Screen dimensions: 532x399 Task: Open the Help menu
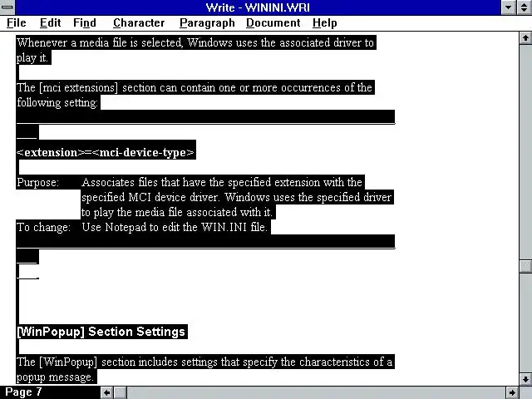click(325, 23)
